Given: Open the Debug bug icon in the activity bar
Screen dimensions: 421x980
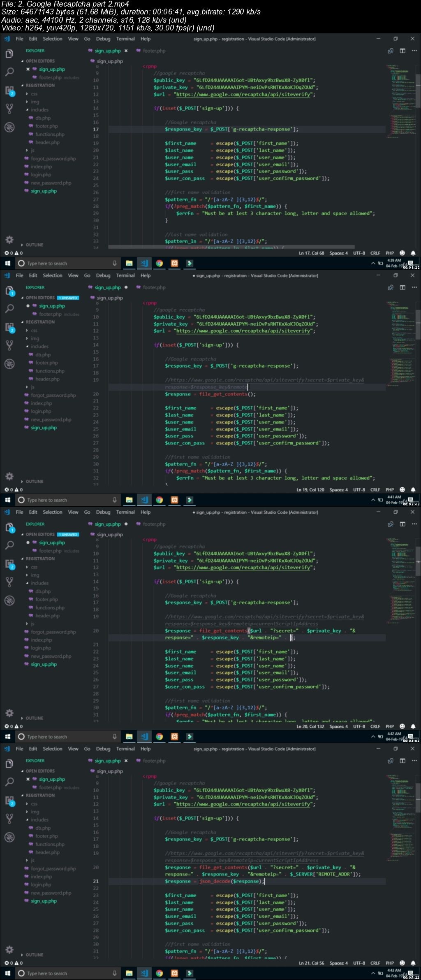Looking at the screenshot, I should tap(9, 127).
